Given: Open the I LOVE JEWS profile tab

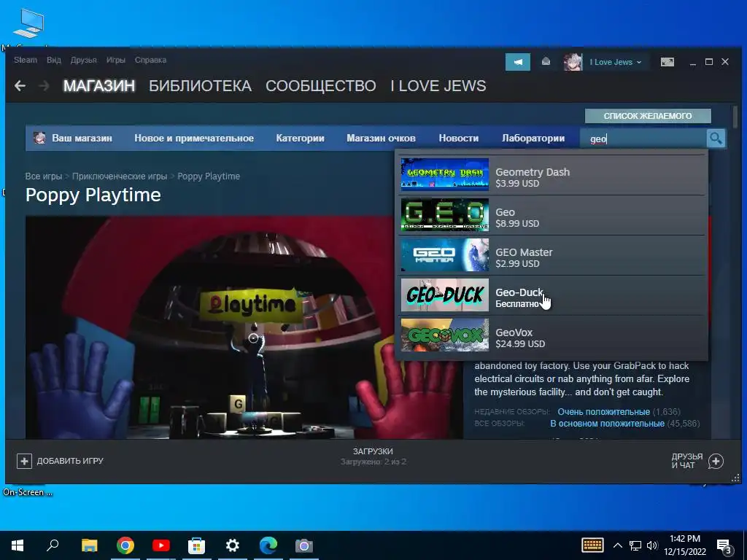Looking at the screenshot, I should 438,86.
